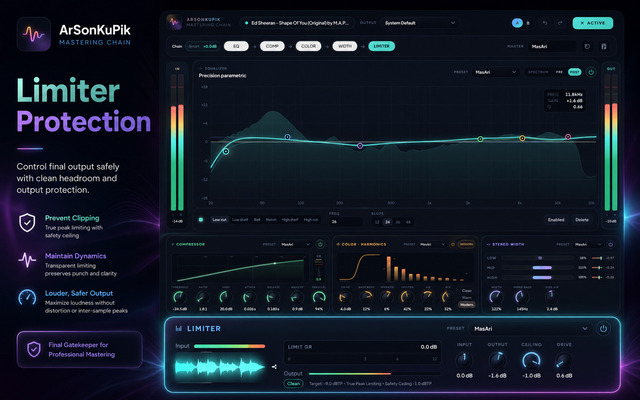Select the WIDTH chain stage

tap(345, 46)
